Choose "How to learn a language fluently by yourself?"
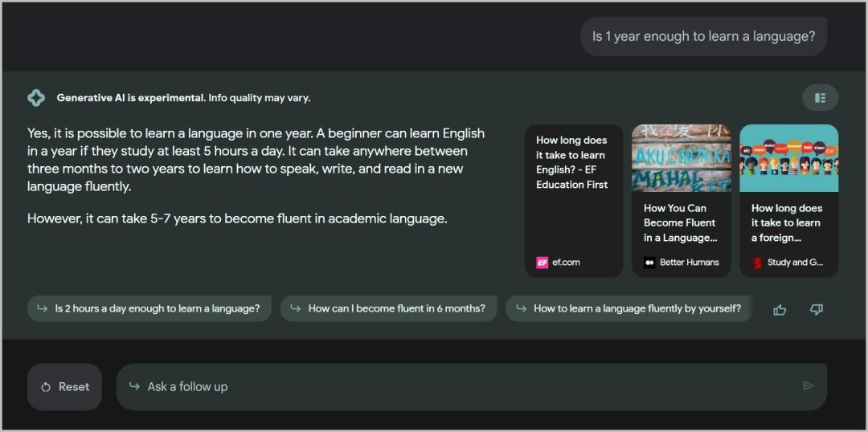The width and height of the screenshot is (868, 432). [x=628, y=308]
